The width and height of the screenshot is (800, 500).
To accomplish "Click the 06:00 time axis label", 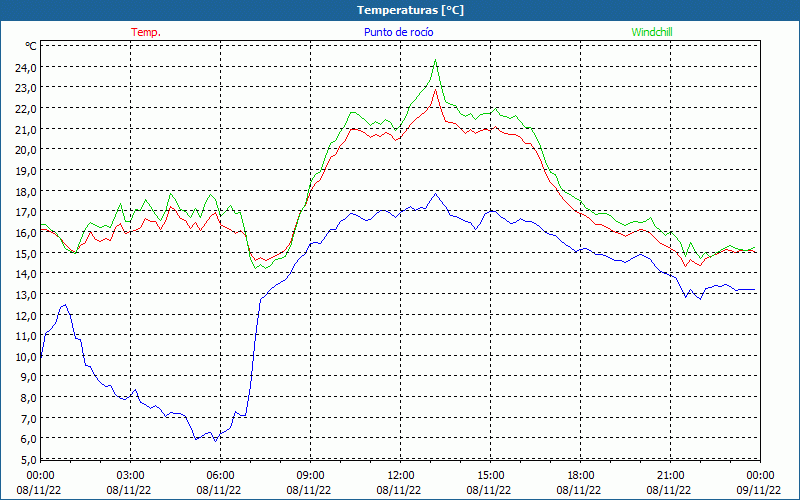I will pos(220,476).
